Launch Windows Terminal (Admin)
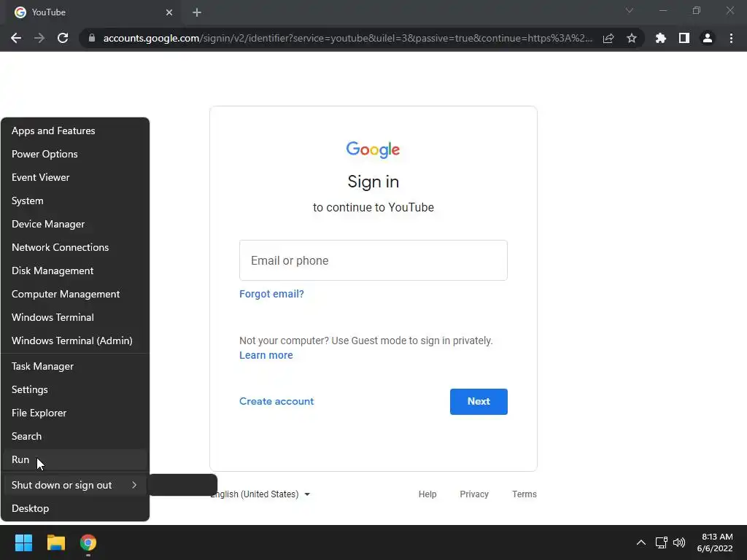 pyautogui.click(x=75, y=341)
